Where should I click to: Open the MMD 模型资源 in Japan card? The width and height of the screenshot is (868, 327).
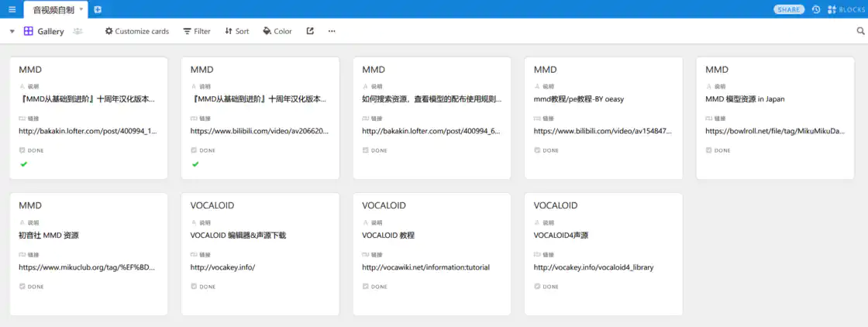(x=775, y=118)
